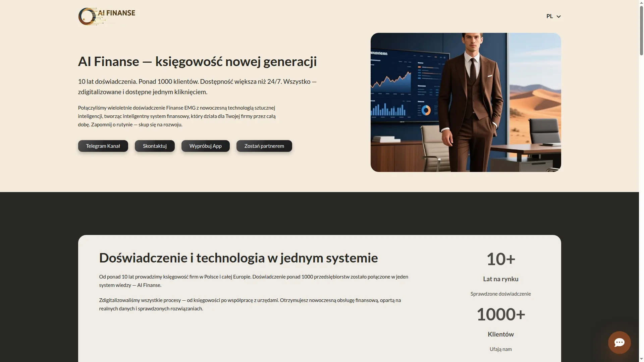Click the Zostań partnerem button
The image size is (644, 362).
[264, 146]
